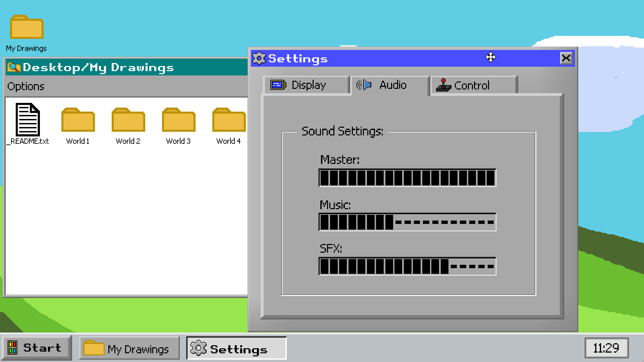Click the magnifier folder icon in explorer title
644x362 pixels.
14,67
